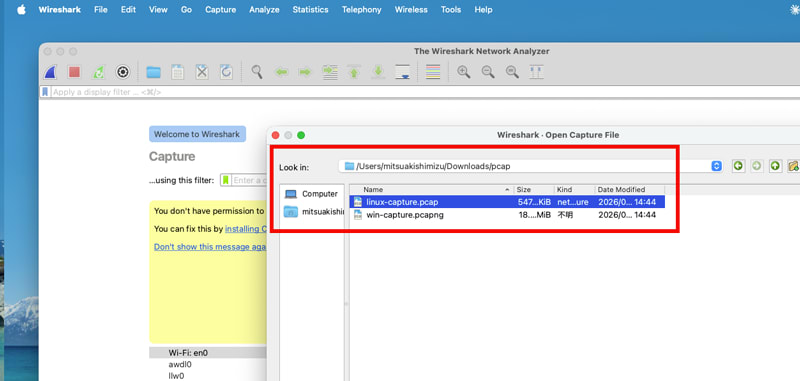
Task: Open the Analyze menu
Action: [x=264, y=10]
